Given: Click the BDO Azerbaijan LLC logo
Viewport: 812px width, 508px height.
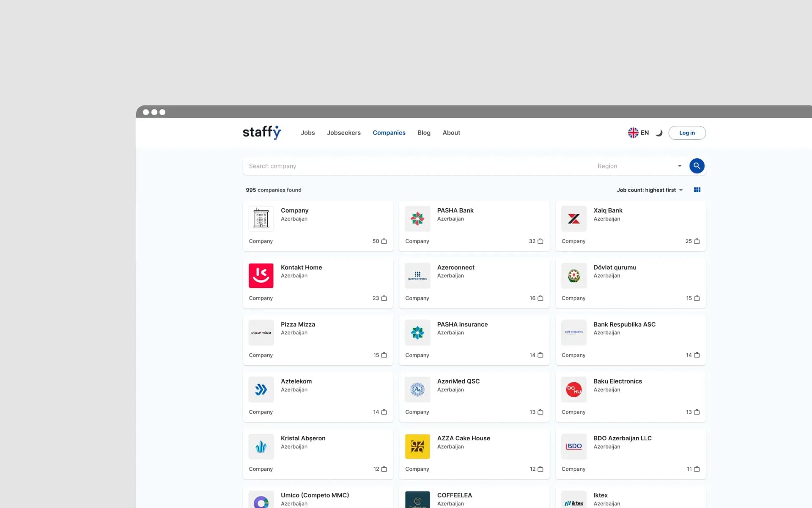Looking at the screenshot, I should 574,447.
